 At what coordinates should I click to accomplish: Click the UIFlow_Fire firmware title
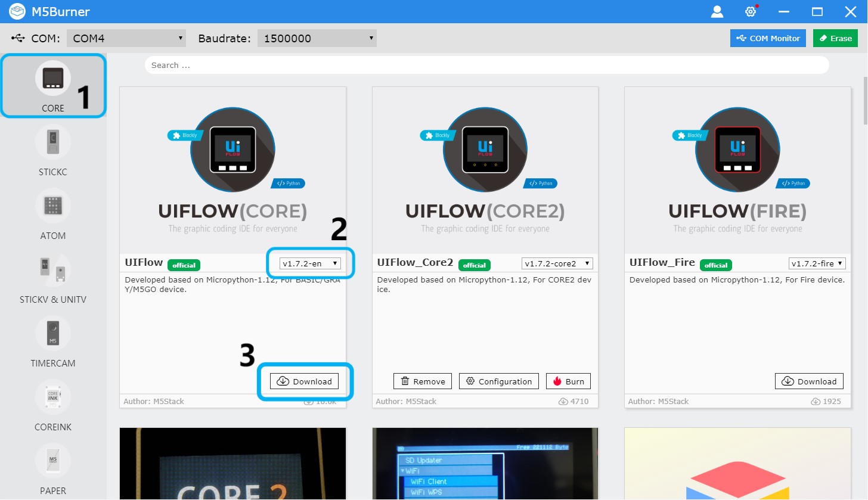[x=662, y=263]
